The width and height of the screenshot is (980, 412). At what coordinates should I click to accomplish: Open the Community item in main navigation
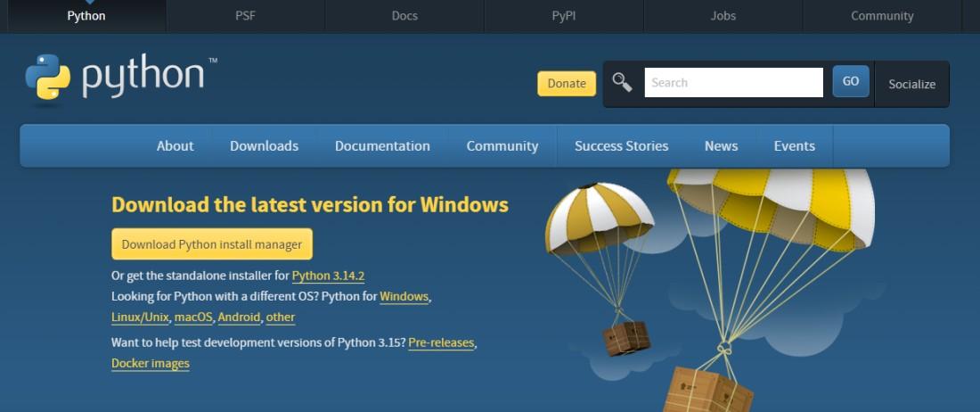[502, 145]
